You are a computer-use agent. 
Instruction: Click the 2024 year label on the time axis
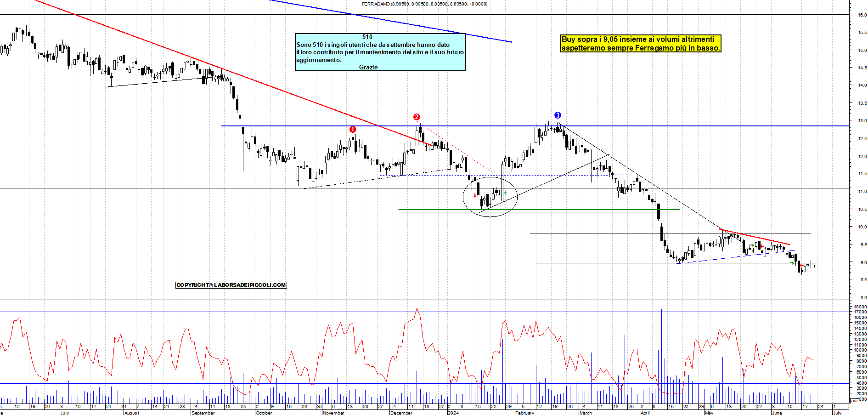point(453,413)
